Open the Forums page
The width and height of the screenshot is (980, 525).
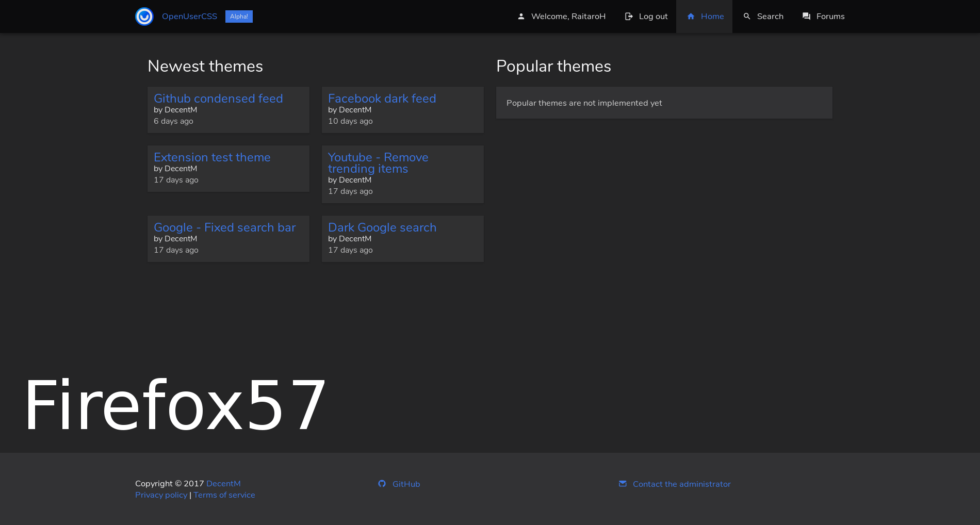coord(830,17)
